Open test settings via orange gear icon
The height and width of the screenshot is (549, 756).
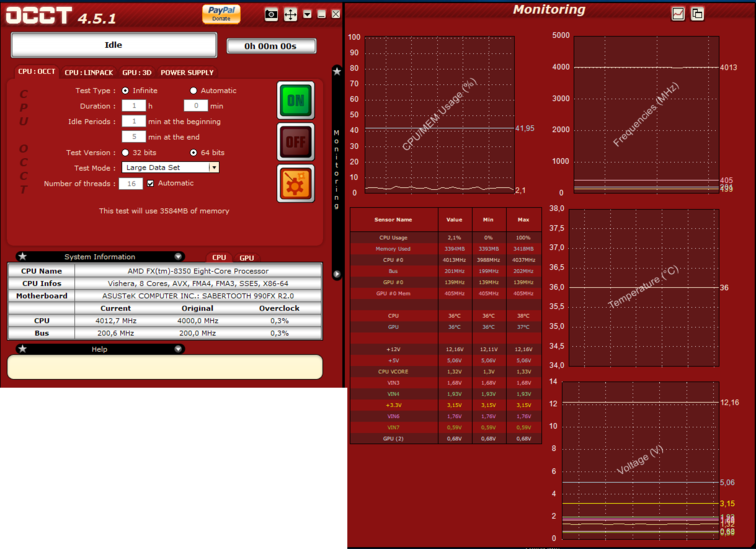(x=295, y=183)
